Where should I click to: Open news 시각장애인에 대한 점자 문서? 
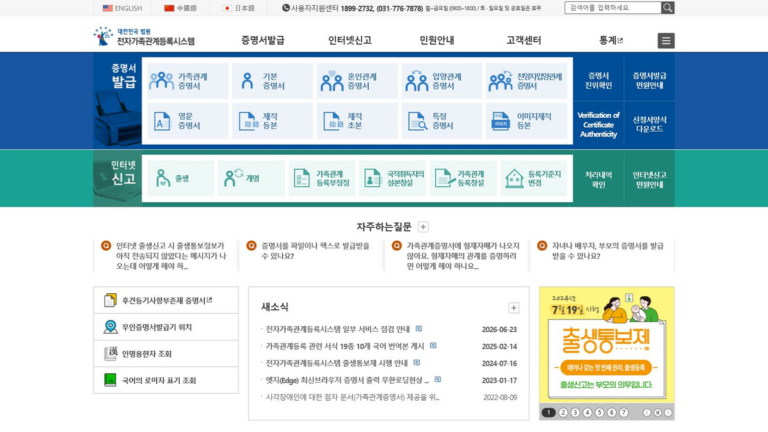[352, 397]
